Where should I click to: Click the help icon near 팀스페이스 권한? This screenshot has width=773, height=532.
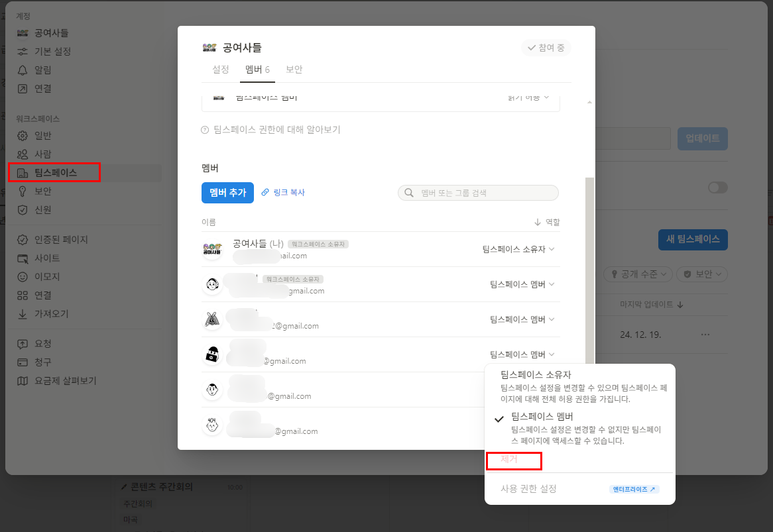pos(205,130)
